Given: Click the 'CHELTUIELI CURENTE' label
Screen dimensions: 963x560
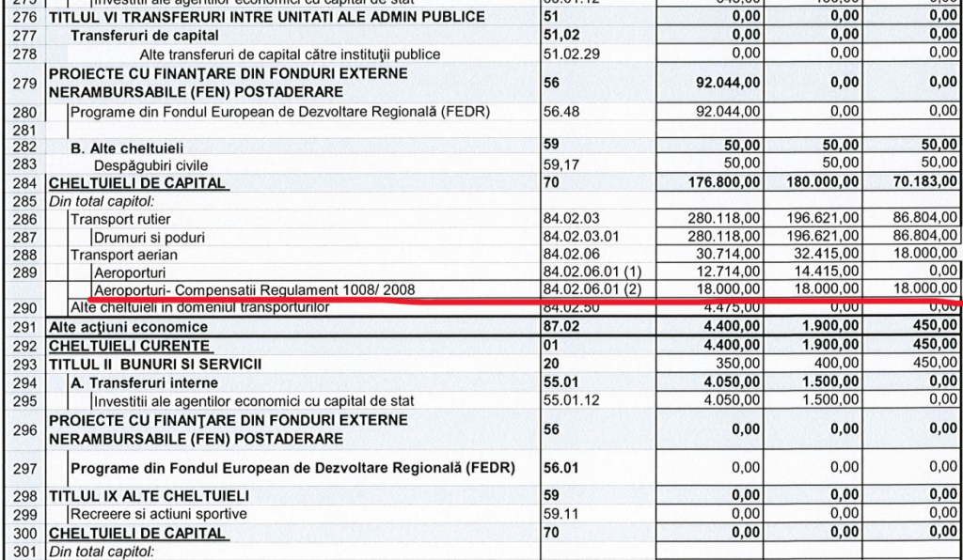Looking at the screenshot, I should pos(130,346).
